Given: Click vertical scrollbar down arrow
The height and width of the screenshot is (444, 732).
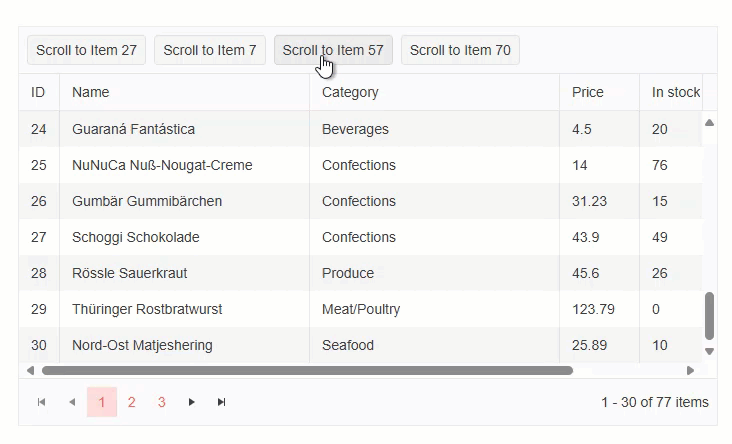Looking at the screenshot, I should click(x=710, y=351).
